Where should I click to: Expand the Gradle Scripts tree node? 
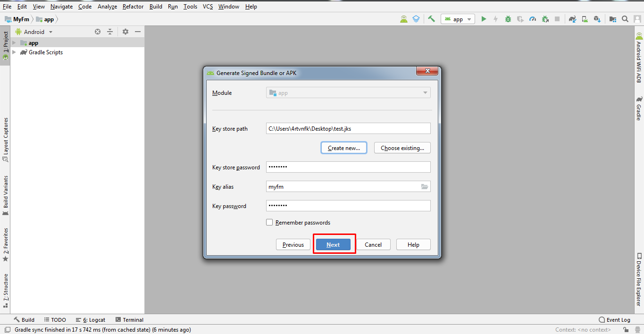14,52
